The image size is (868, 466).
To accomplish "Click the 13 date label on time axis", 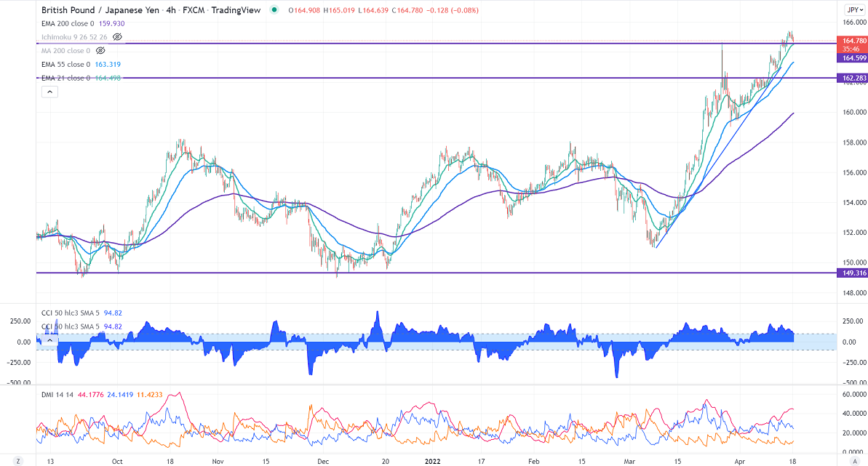I will coord(50,461).
